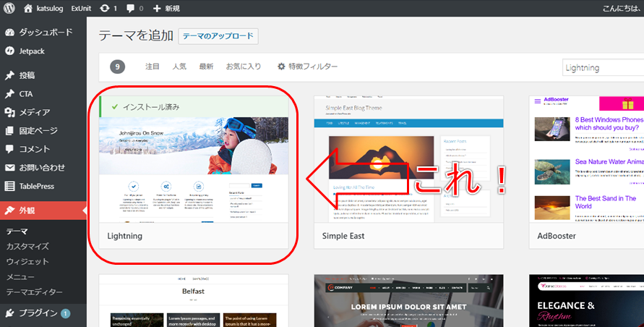Click the theme search field containing Lightning
Viewport: 644px width, 327px height.
click(x=603, y=68)
